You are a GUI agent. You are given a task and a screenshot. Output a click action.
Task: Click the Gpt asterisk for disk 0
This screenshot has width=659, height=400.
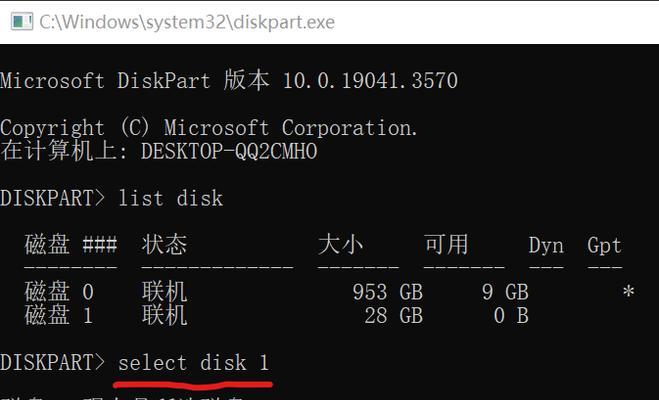coord(628,291)
